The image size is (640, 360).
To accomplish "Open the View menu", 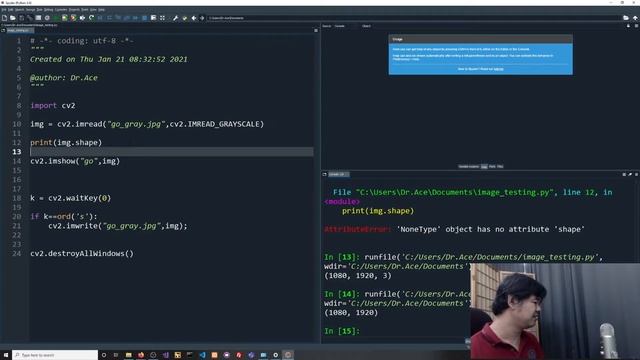I will (x=93, y=9).
